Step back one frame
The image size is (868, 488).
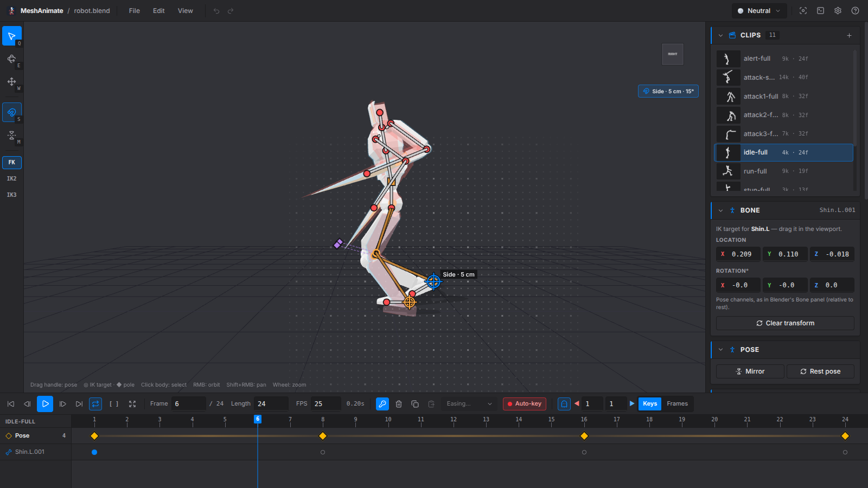pyautogui.click(x=27, y=404)
